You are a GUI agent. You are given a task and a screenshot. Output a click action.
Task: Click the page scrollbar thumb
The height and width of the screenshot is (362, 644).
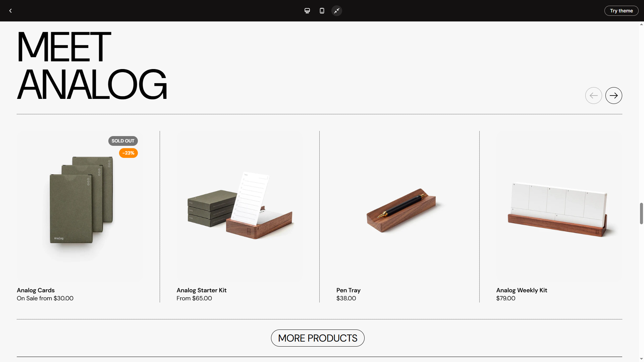tap(641, 214)
